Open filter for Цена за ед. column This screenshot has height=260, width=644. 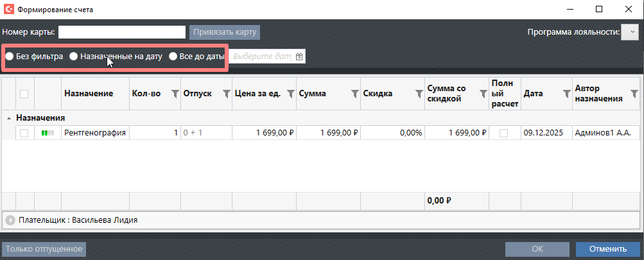click(x=290, y=94)
